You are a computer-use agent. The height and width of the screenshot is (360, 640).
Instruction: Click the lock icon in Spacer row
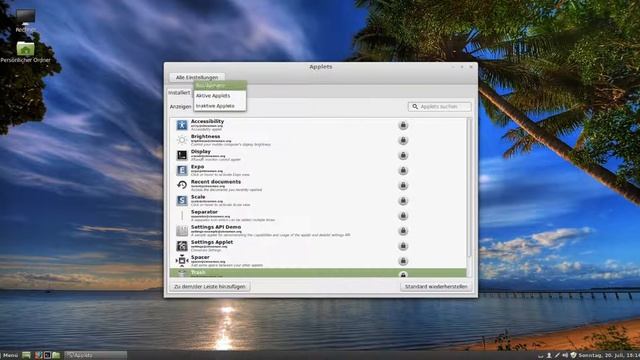coord(403,261)
